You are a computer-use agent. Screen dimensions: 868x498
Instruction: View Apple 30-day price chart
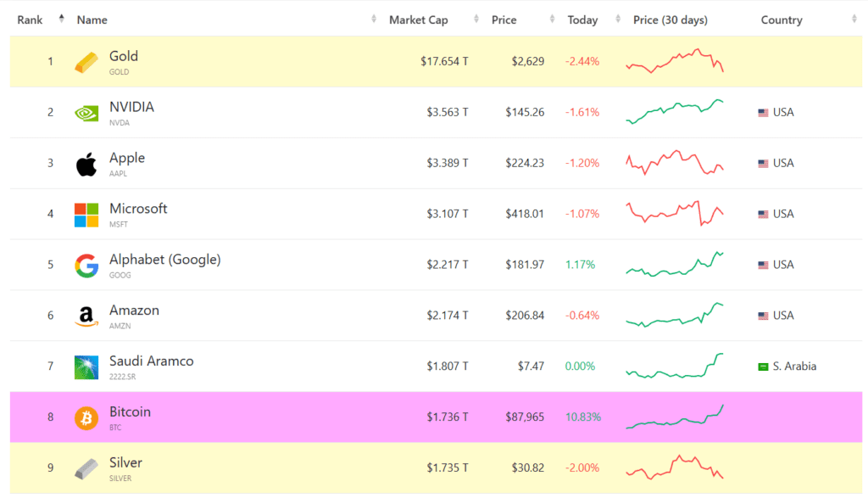click(675, 162)
